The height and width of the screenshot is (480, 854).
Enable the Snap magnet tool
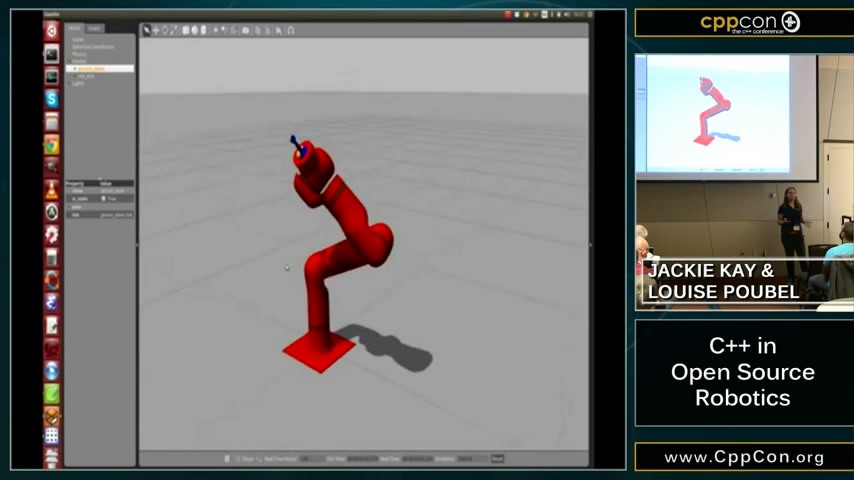[291, 30]
